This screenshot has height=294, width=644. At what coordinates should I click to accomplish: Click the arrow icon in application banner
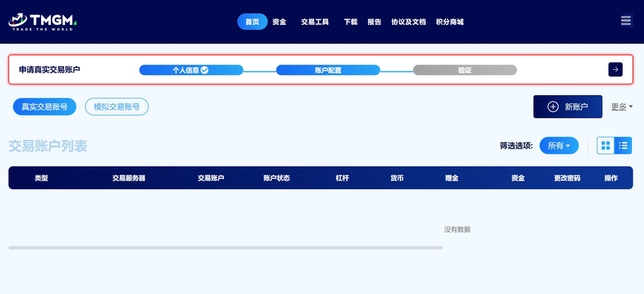pos(615,69)
